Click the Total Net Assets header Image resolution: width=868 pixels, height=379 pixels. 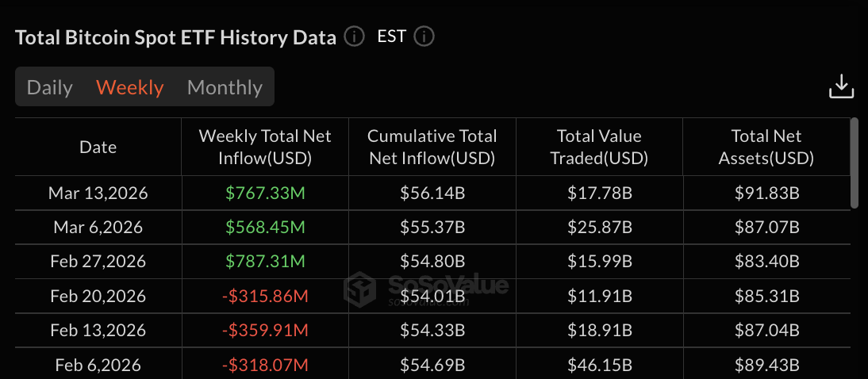tap(766, 147)
